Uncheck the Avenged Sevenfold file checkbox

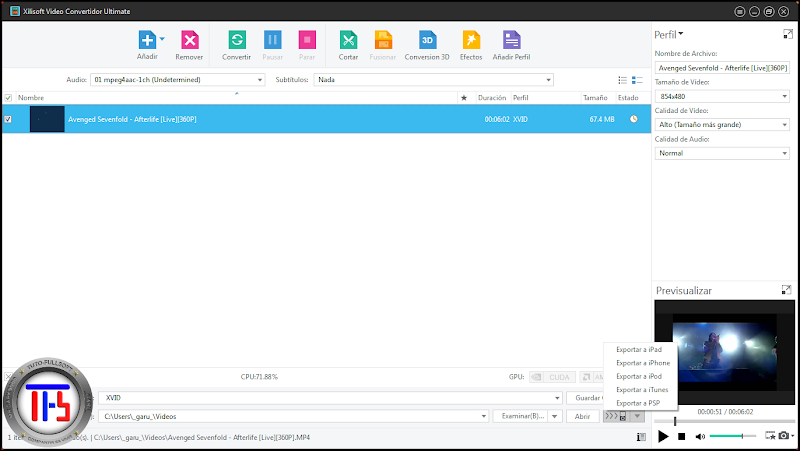pyautogui.click(x=8, y=119)
